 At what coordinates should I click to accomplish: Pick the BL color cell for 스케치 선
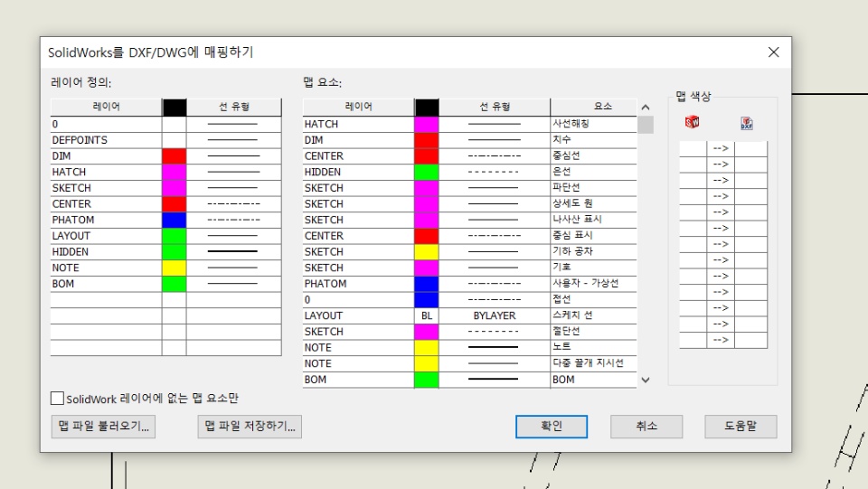(x=427, y=315)
